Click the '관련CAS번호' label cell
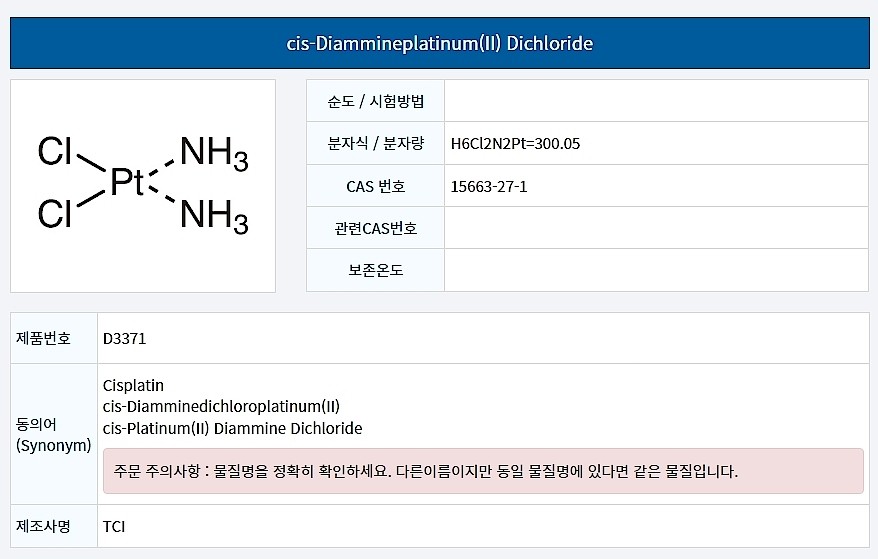The height and width of the screenshot is (559, 878). click(x=376, y=228)
